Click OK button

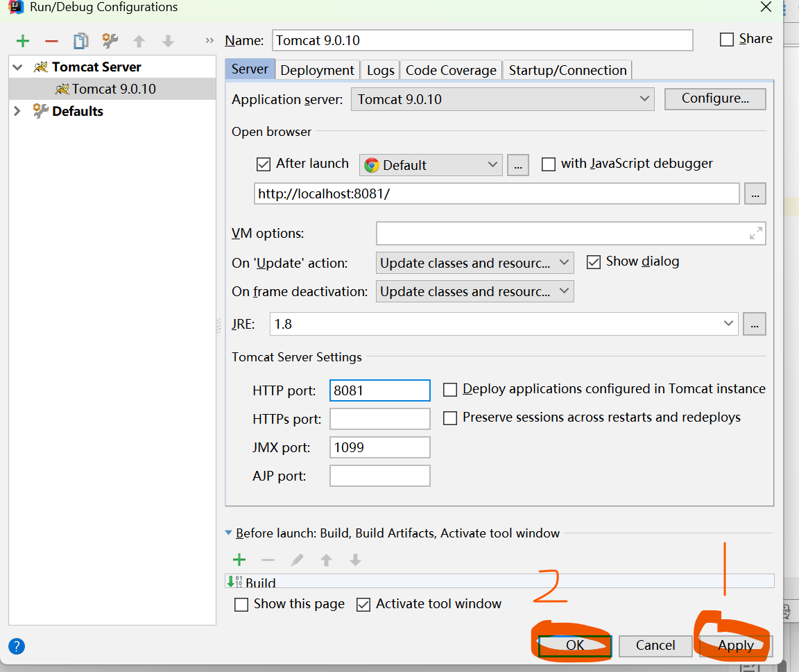[x=575, y=646]
